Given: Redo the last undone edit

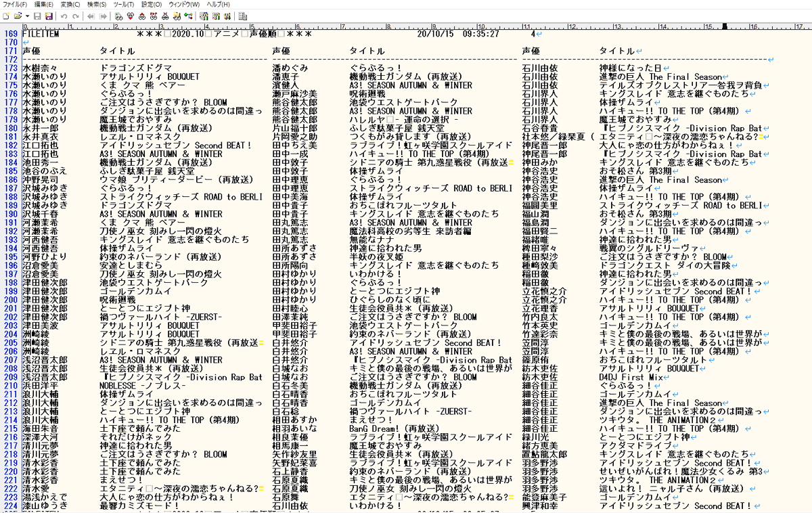Looking at the screenshot, I should tap(76, 16).
